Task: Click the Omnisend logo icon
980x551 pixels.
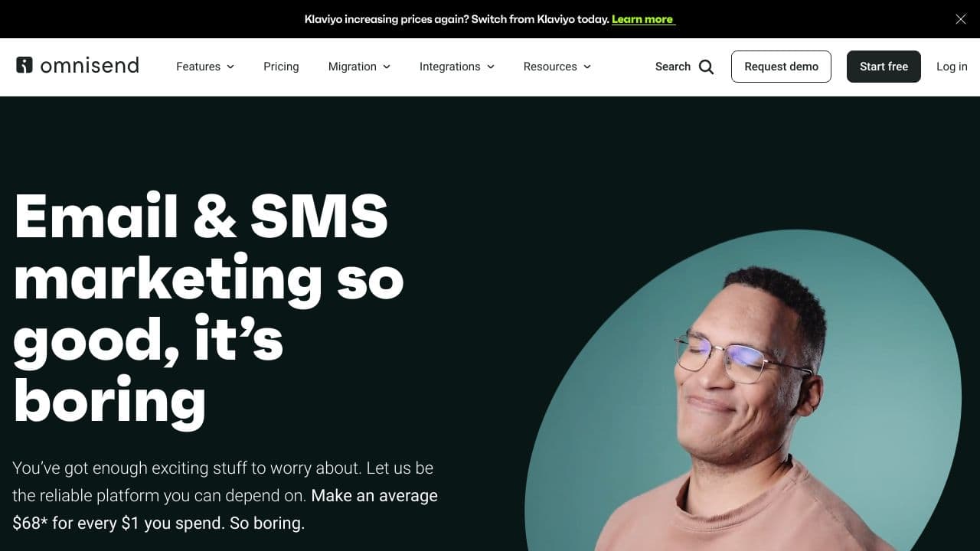Action: tap(24, 65)
